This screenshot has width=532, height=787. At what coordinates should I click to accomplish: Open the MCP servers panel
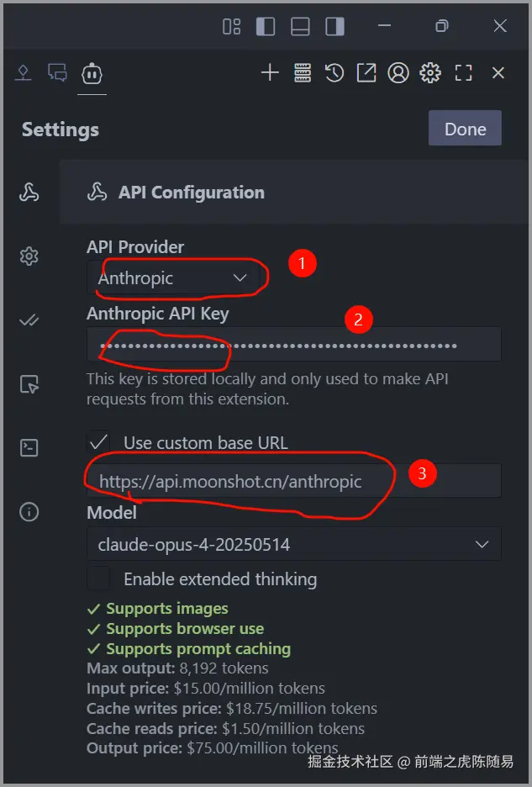pos(303,73)
